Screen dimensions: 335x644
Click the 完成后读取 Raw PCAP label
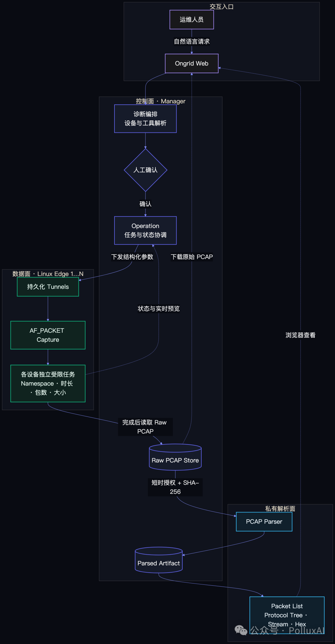145,427
